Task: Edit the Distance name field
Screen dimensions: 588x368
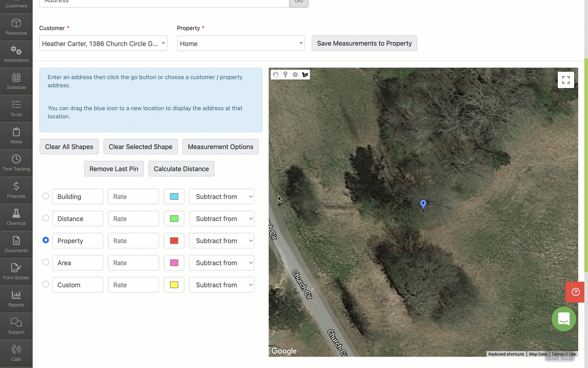Action: pos(78,219)
